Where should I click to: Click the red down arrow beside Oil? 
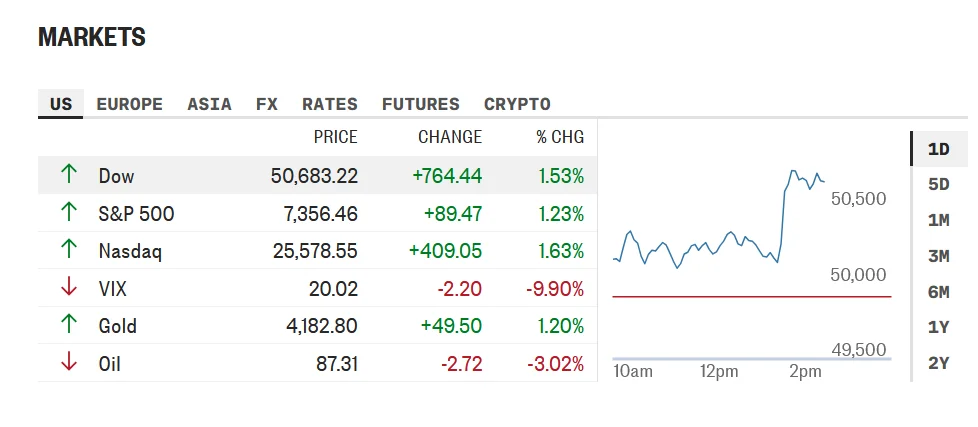(x=69, y=362)
